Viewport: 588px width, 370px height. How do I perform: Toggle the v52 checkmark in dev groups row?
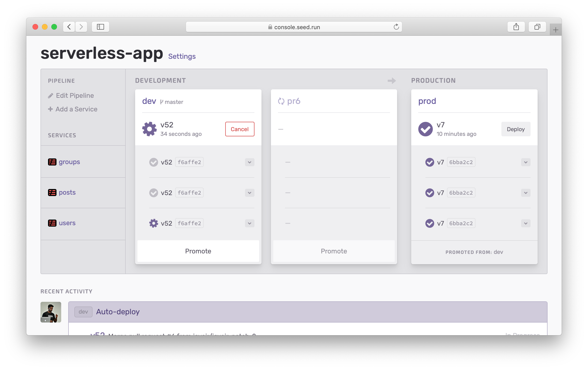pyautogui.click(x=153, y=162)
